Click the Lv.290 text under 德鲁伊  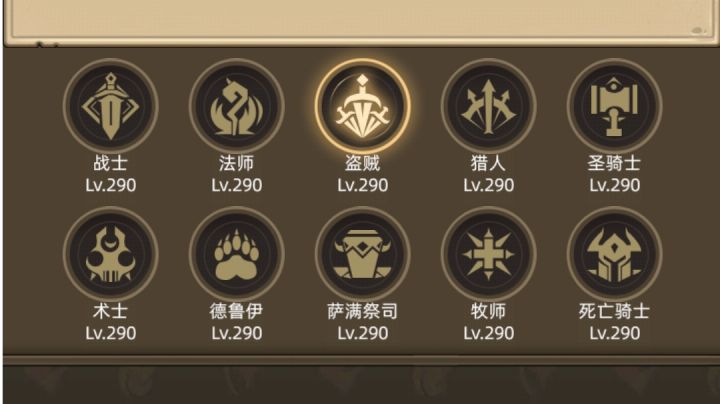click(x=236, y=333)
